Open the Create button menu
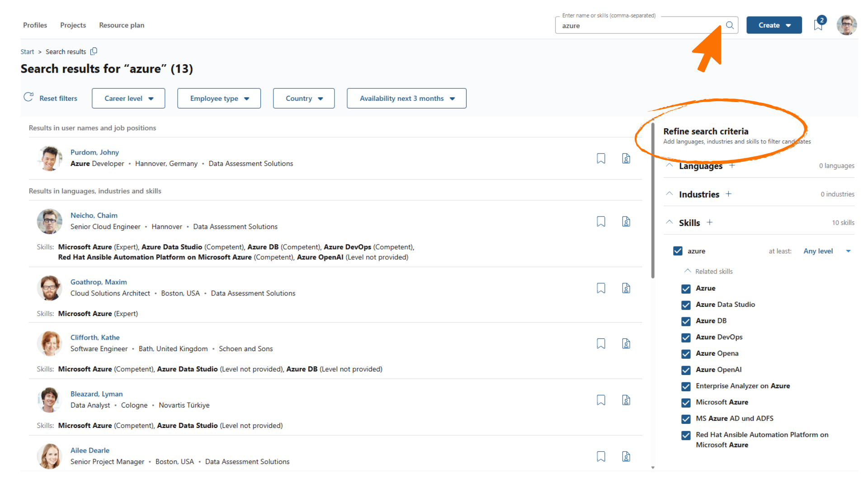Screen dimensions: 868x488 click(x=774, y=25)
